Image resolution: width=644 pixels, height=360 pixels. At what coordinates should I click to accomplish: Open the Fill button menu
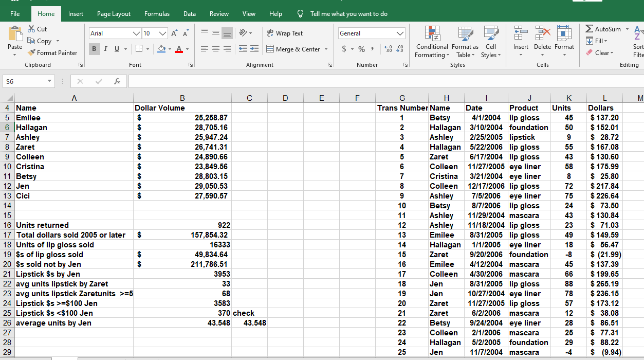pos(597,41)
